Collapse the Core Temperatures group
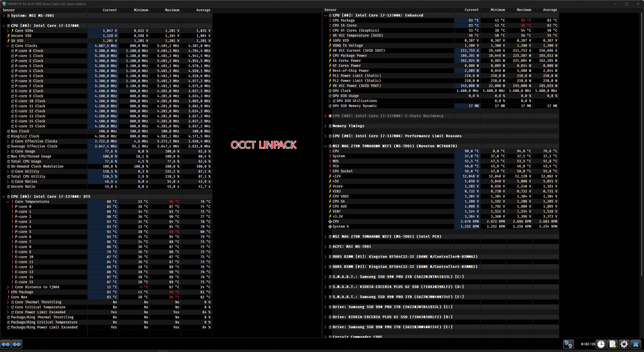Viewport: 644px width, 352px height. click(8, 202)
